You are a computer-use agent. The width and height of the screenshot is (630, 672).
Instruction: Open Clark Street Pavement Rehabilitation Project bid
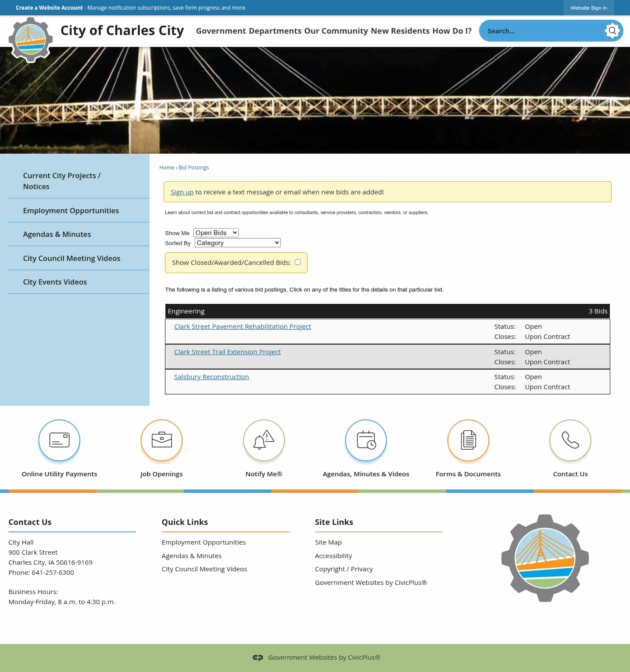[x=242, y=327]
